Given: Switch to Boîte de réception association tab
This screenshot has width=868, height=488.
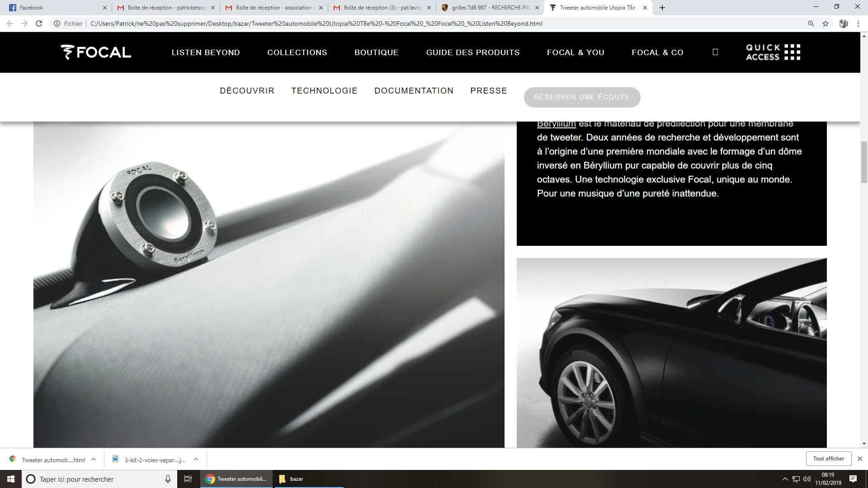Looking at the screenshot, I should pyautogui.click(x=274, y=8).
